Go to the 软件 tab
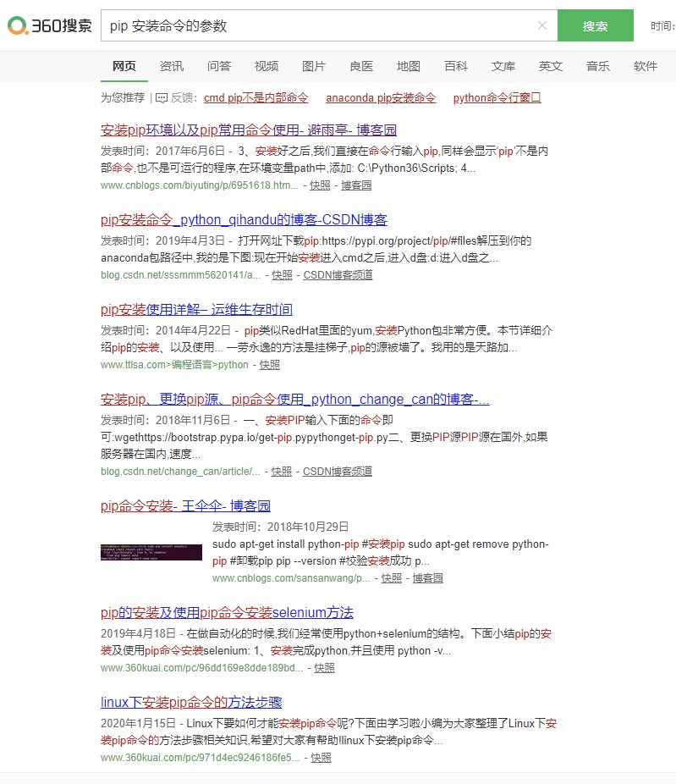The image size is (676, 784). click(x=646, y=66)
